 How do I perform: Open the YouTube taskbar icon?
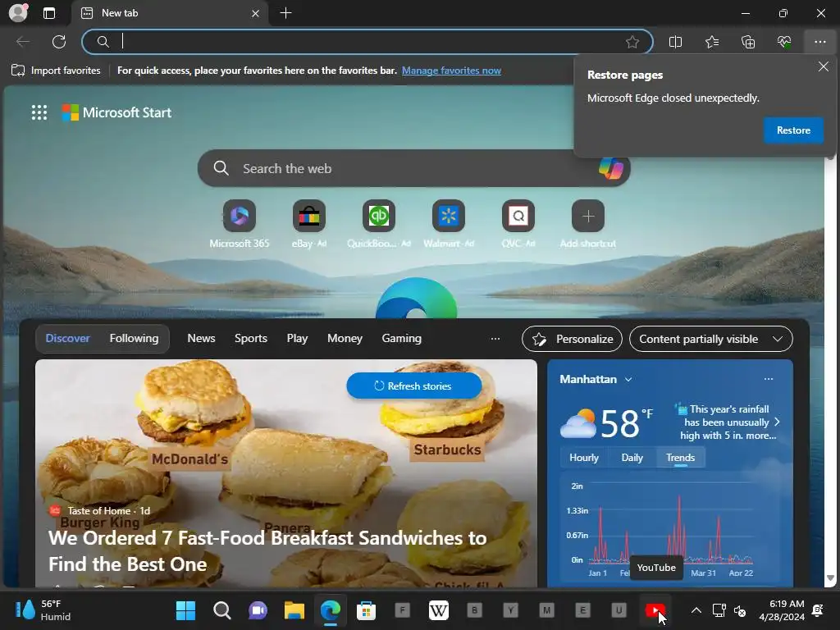tap(655, 610)
